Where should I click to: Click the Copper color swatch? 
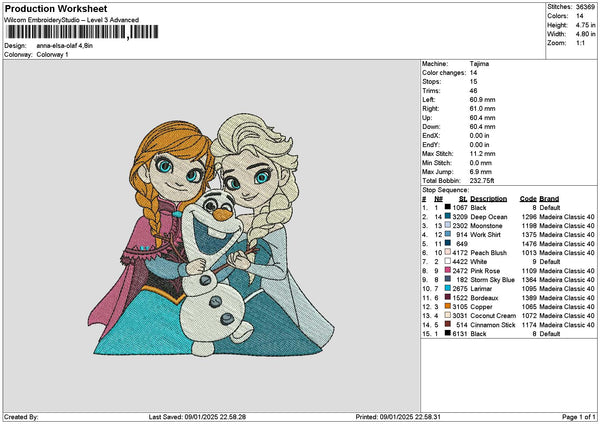[x=447, y=307]
